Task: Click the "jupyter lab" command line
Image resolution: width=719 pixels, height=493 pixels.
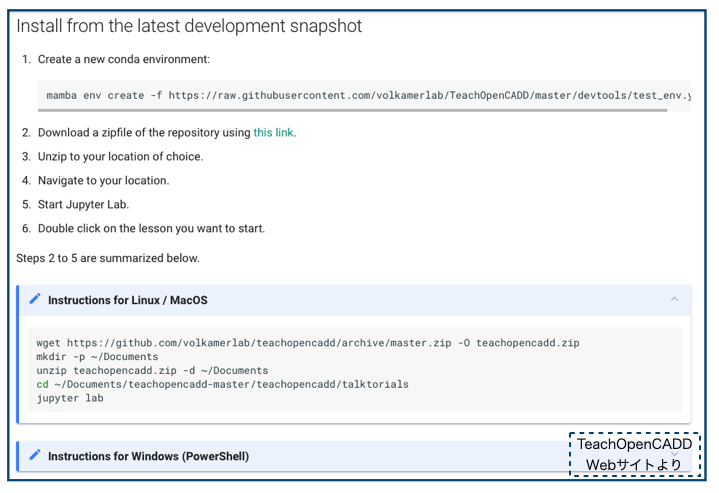Action: pyautogui.click(x=70, y=398)
